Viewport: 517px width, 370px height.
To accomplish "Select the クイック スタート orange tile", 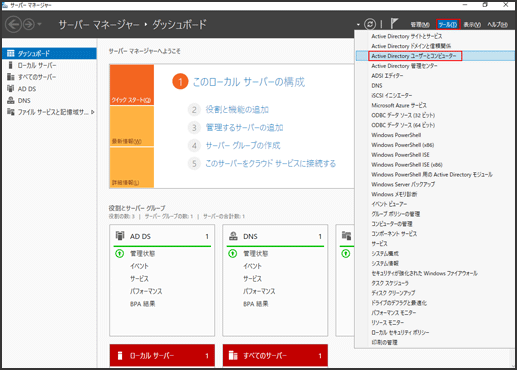I will (x=132, y=85).
